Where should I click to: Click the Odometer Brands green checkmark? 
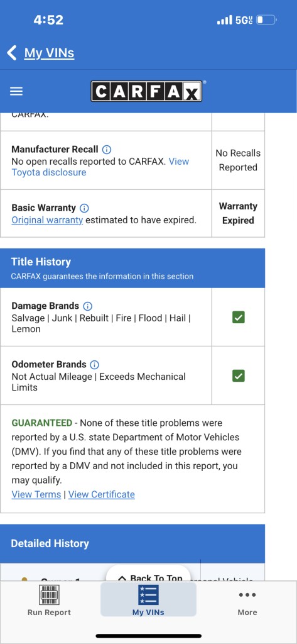[239, 375]
